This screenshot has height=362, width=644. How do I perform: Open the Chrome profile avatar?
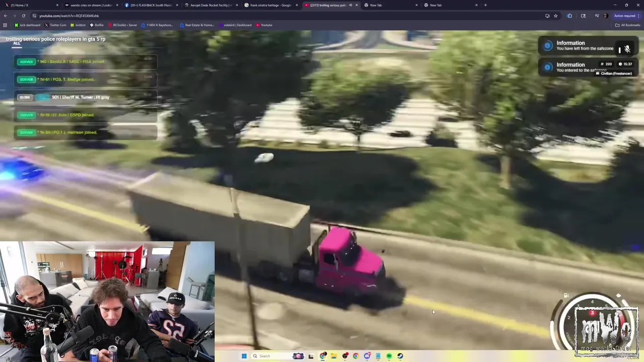[x=606, y=16]
